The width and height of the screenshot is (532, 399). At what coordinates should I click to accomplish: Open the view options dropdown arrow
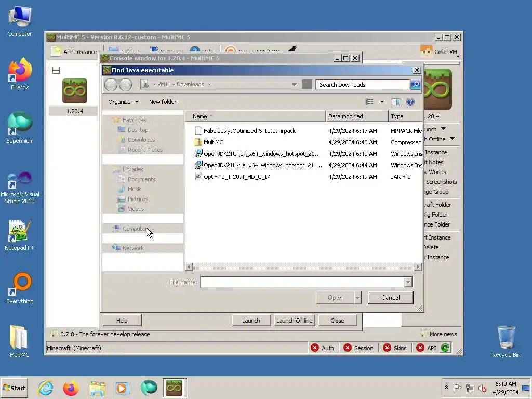click(x=382, y=102)
